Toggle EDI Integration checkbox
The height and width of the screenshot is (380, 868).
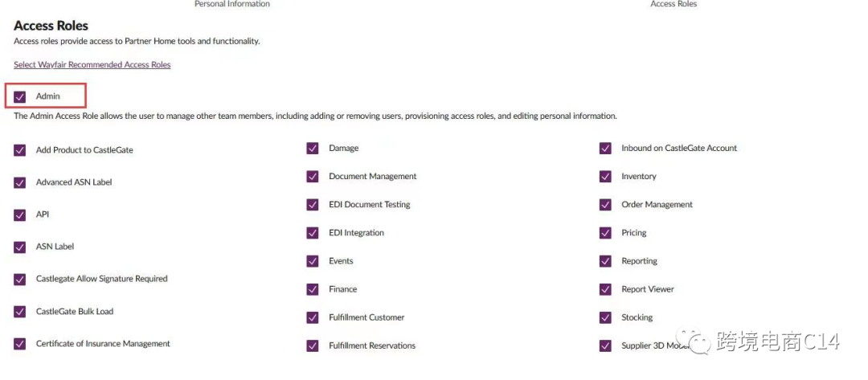(x=313, y=233)
